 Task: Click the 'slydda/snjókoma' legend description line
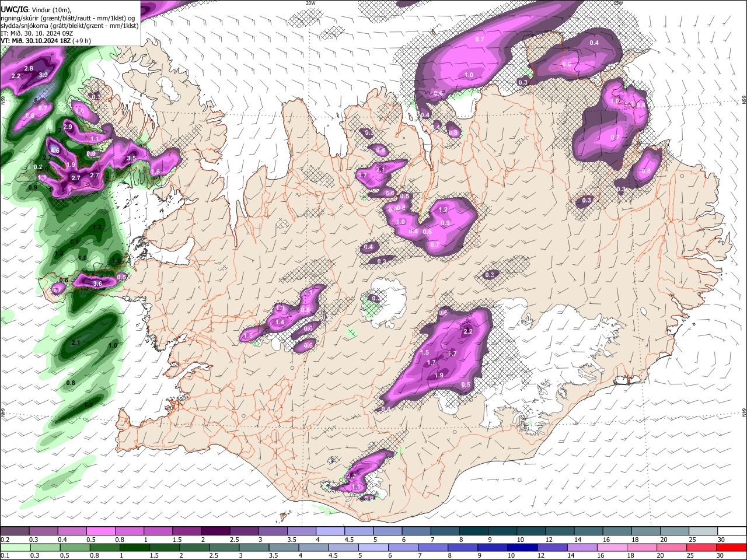coord(69,26)
